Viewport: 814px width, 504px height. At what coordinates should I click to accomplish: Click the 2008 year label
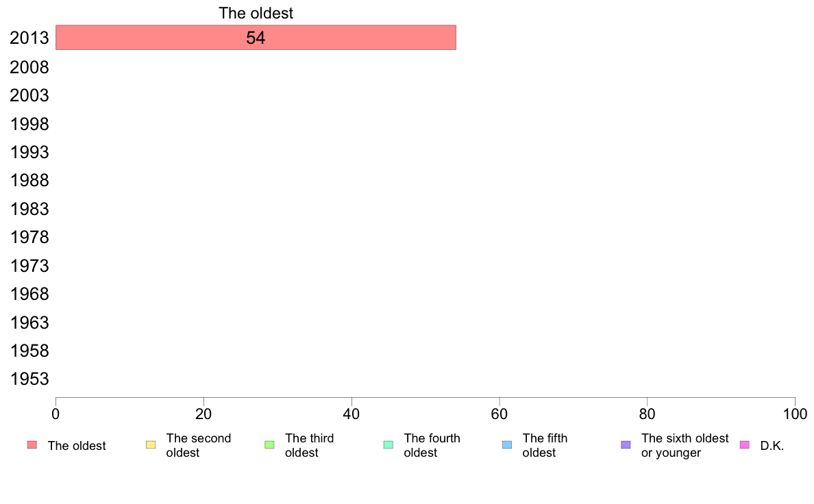pyautogui.click(x=29, y=68)
